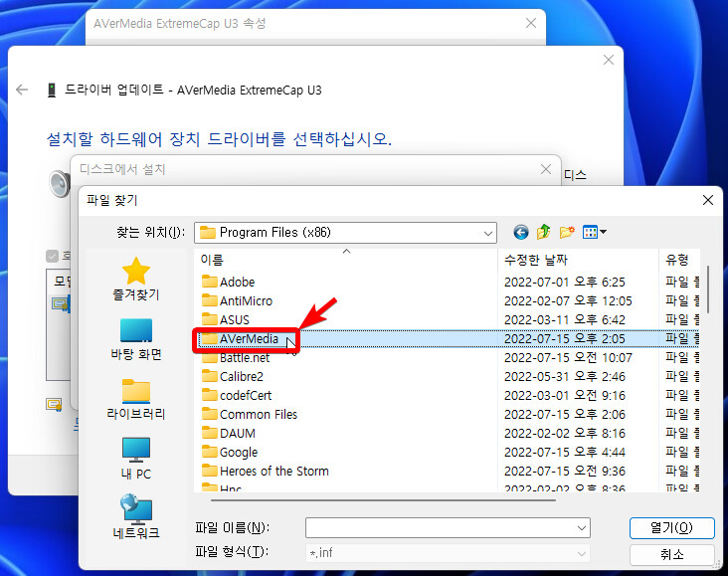Screen dimensions: 728x576
Task: Close AVerMedia ExtremeCap U3 properties window
Action: point(531,23)
